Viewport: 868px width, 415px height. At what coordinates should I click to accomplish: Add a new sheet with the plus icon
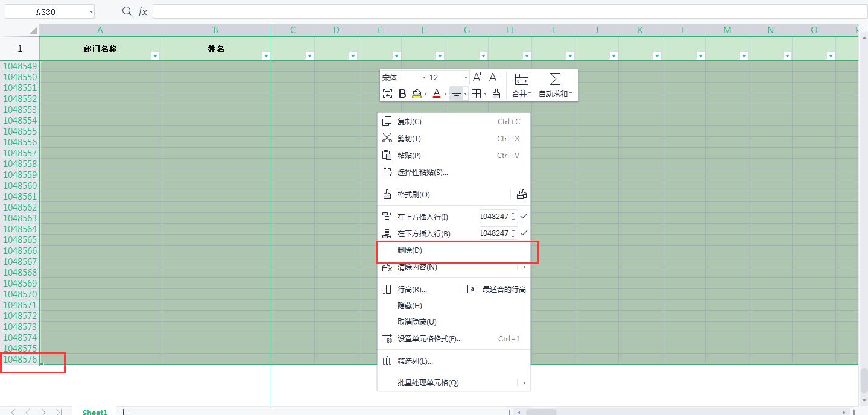pyautogui.click(x=123, y=412)
